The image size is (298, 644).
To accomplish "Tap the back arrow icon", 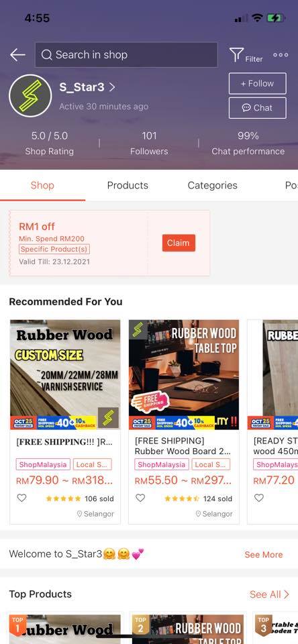I will (17, 54).
